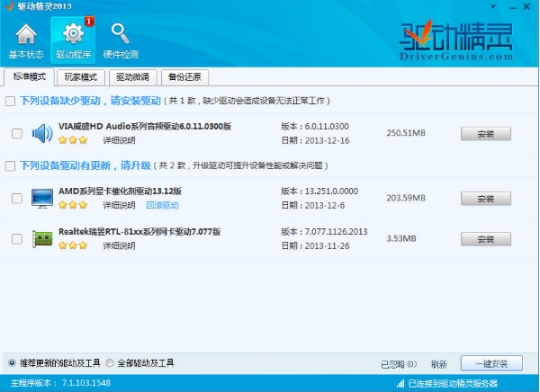Click the star rating of AMD driver
This screenshot has height=392, width=540.
(x=73, y=205)
